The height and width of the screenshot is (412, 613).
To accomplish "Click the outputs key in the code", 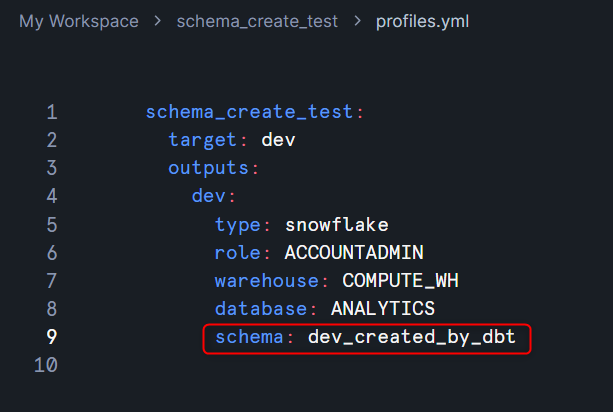I will pos(208,168).
